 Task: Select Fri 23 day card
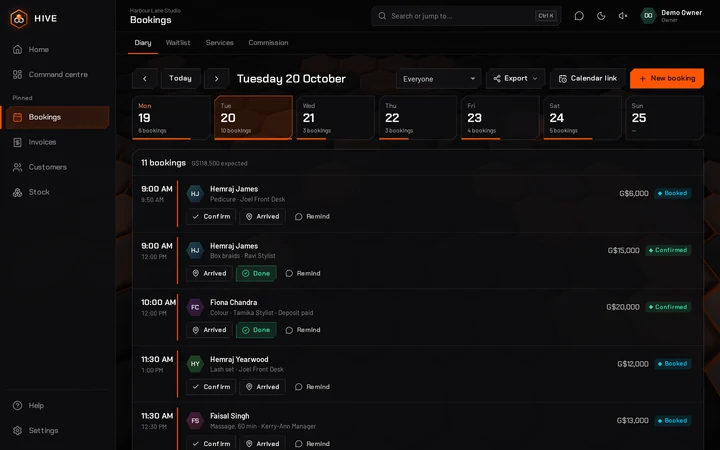point(500,118)
